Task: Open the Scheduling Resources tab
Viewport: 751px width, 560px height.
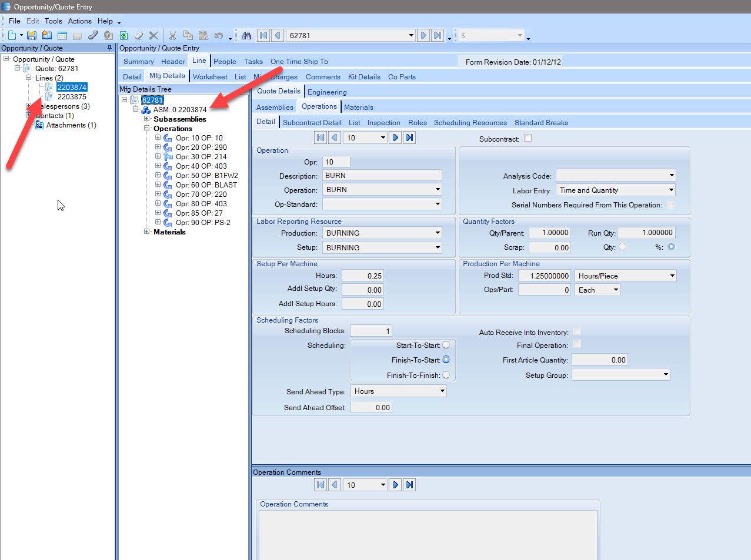Action: (x=470, y=123)
